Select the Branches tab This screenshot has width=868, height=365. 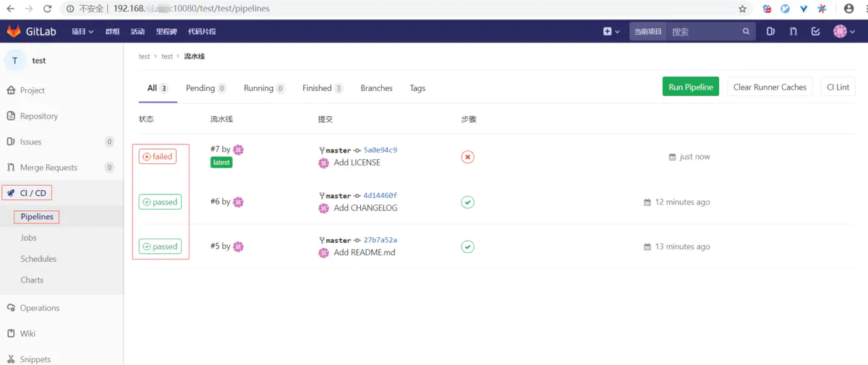tap(376, 88)
